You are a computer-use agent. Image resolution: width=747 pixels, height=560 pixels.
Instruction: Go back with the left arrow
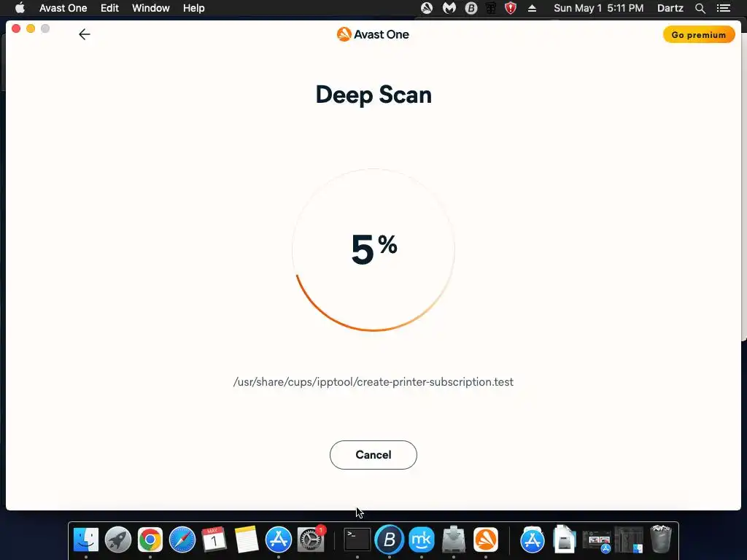point(85,34)
